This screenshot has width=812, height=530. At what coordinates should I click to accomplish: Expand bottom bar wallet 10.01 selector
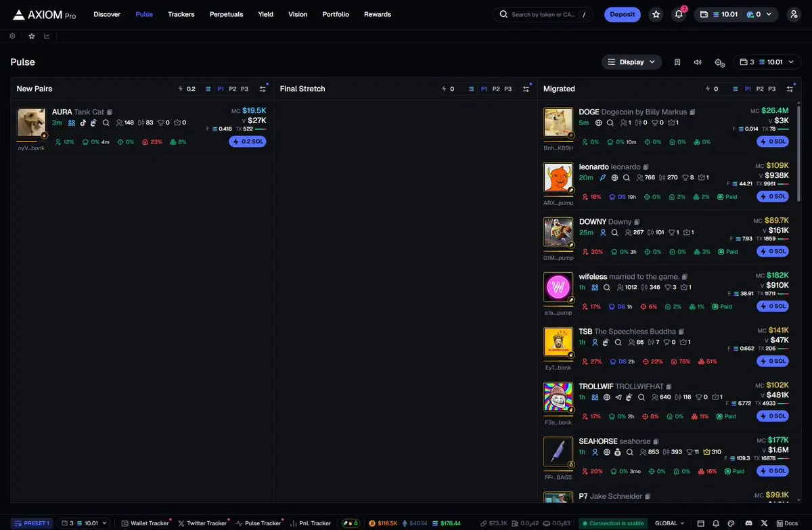coord(83,523)
